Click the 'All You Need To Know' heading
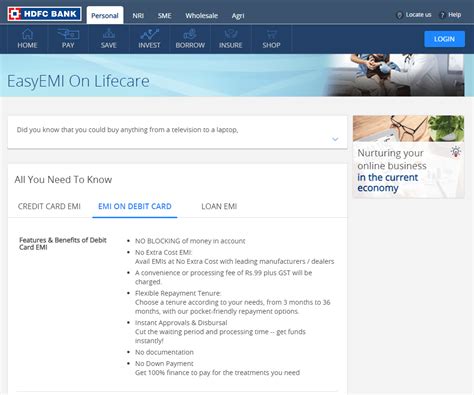Viewport: 474px width, 395px height. [x=63, y=180]
